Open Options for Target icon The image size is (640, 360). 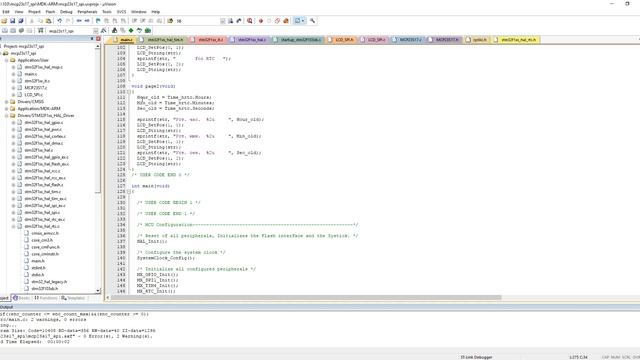104,31
